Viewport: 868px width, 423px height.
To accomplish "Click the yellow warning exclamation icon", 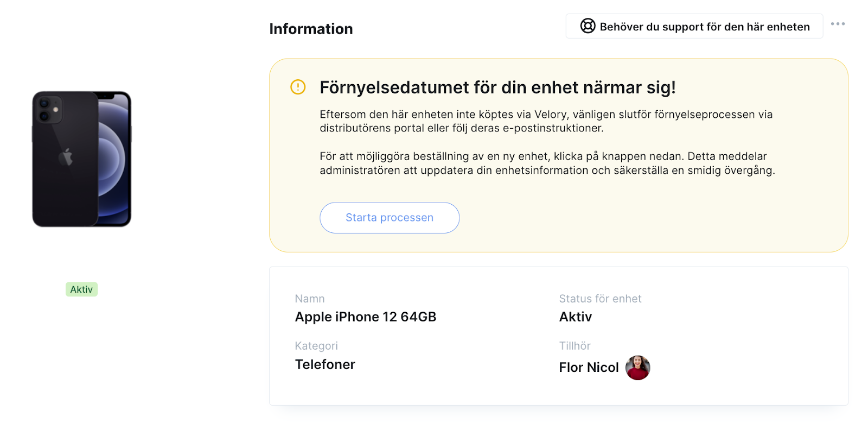I will [x=298, y=87].
